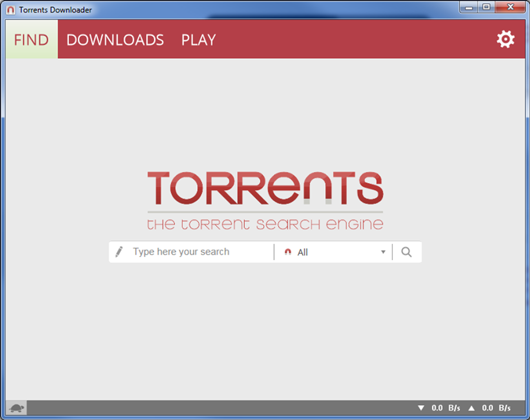Screen dimensions: 530x420
Task: Open settings via the gear icon
Action: pyautogui.click(x=506, y=39)
